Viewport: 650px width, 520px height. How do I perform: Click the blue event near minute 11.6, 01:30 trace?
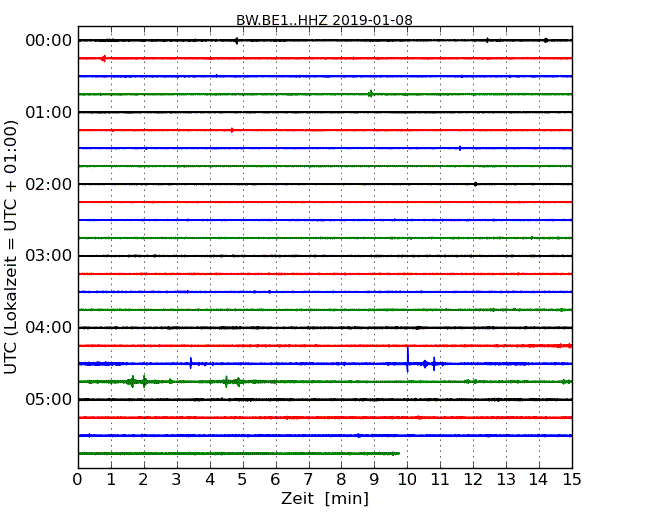460,148
